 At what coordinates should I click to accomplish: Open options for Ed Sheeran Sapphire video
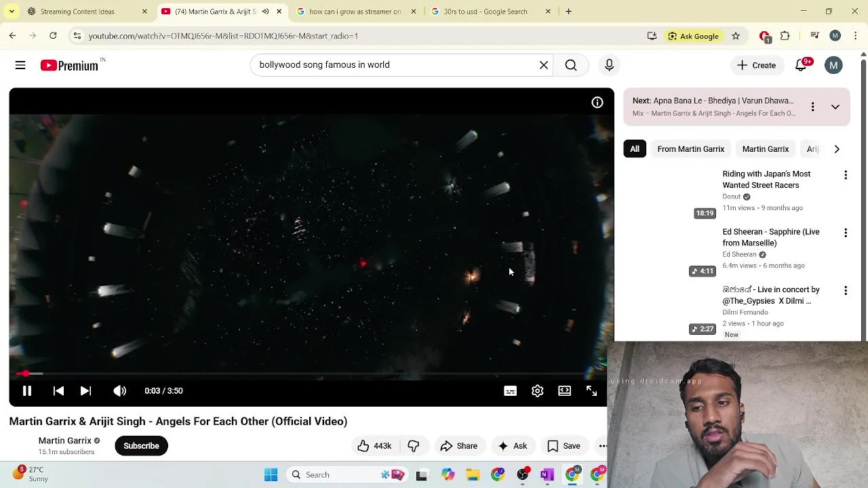(846, 233)
